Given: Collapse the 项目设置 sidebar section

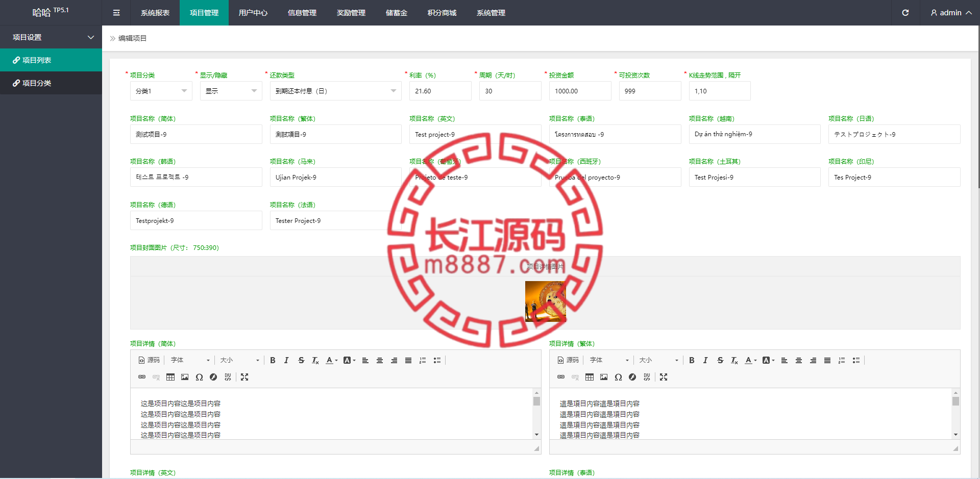Looking at the screenshot, I should 51,37.
